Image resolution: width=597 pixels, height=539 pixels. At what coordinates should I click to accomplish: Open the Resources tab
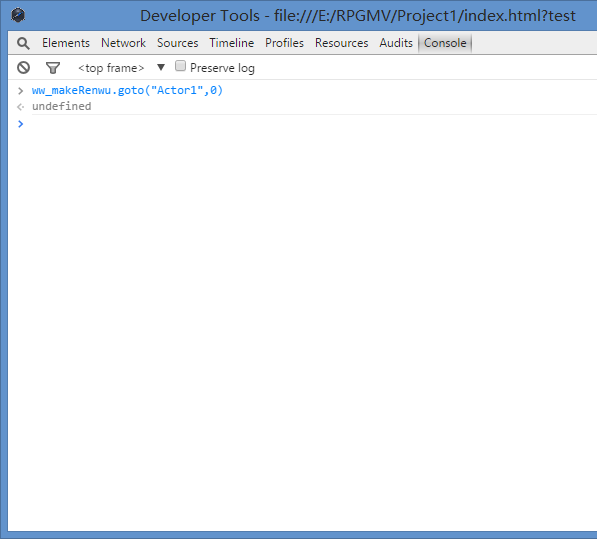tap(342, 43)
